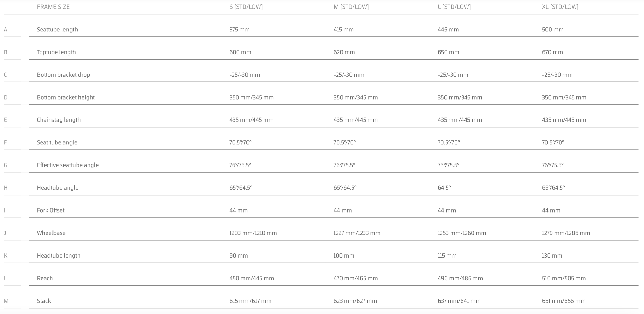
Task: Click the Fork Offset row label
Action: tap(51, 210)
